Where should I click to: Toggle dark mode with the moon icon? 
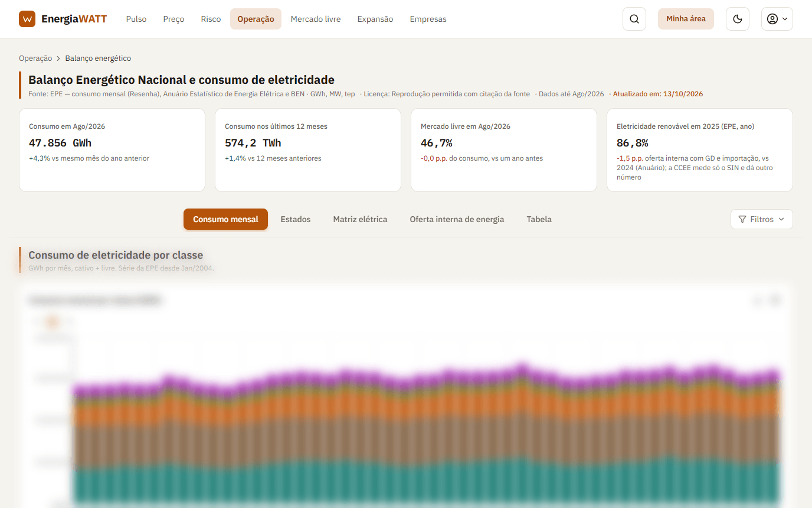[x=738, y=19]
